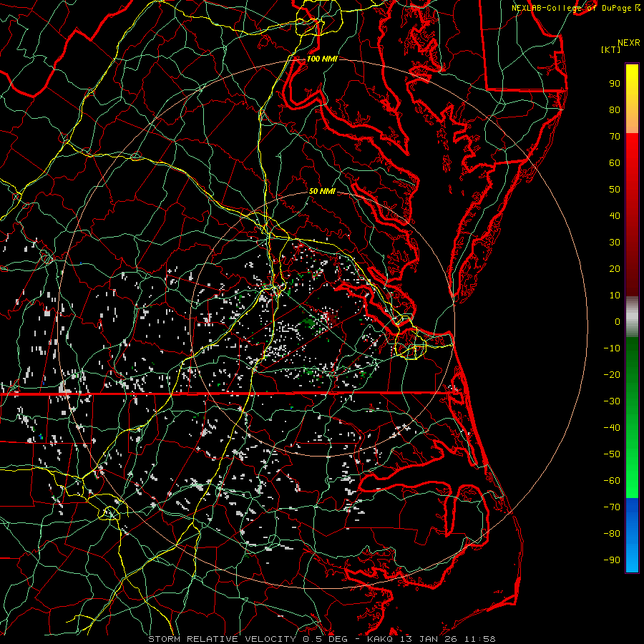Select the "90" value on velocity scale
The width and height of the screenshot is (644, 644).
(x=615, y=84)
